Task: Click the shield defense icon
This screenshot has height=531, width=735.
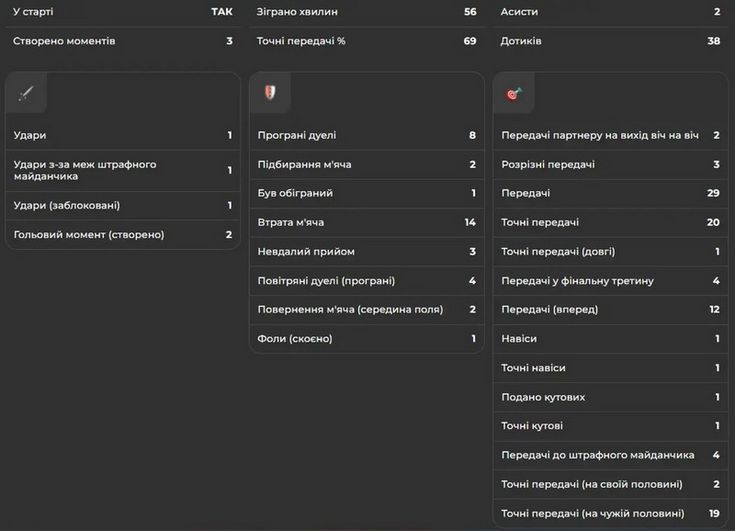Action: [270, 92]
